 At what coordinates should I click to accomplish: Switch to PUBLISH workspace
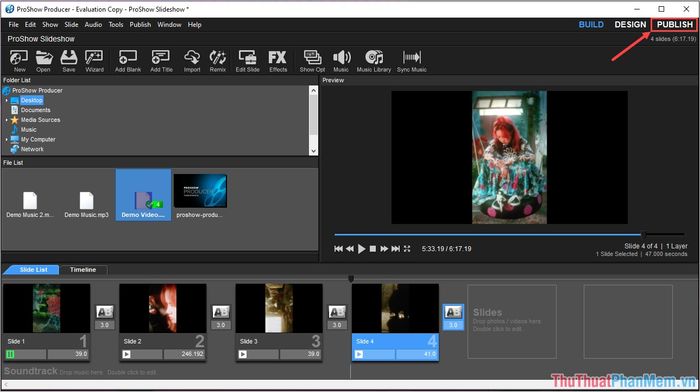(x=675, y=25)
